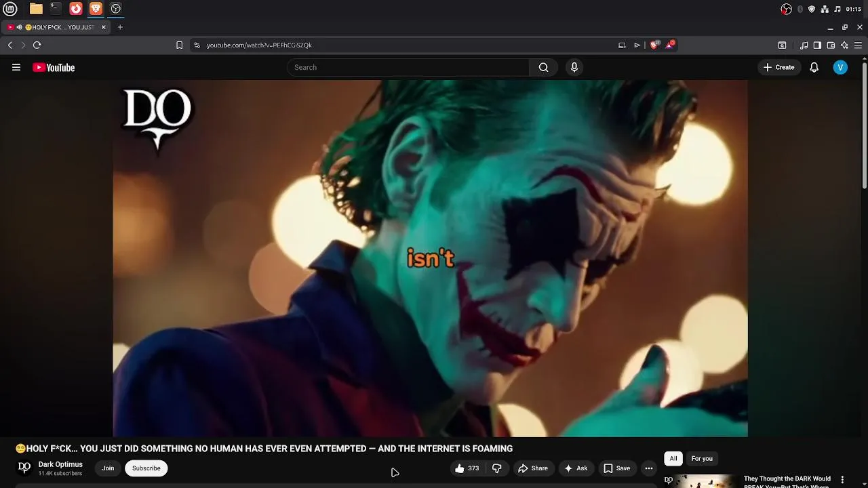Open the Brave main hamburger menu
This screenshot has height=488, width=868.
(858, 45)
